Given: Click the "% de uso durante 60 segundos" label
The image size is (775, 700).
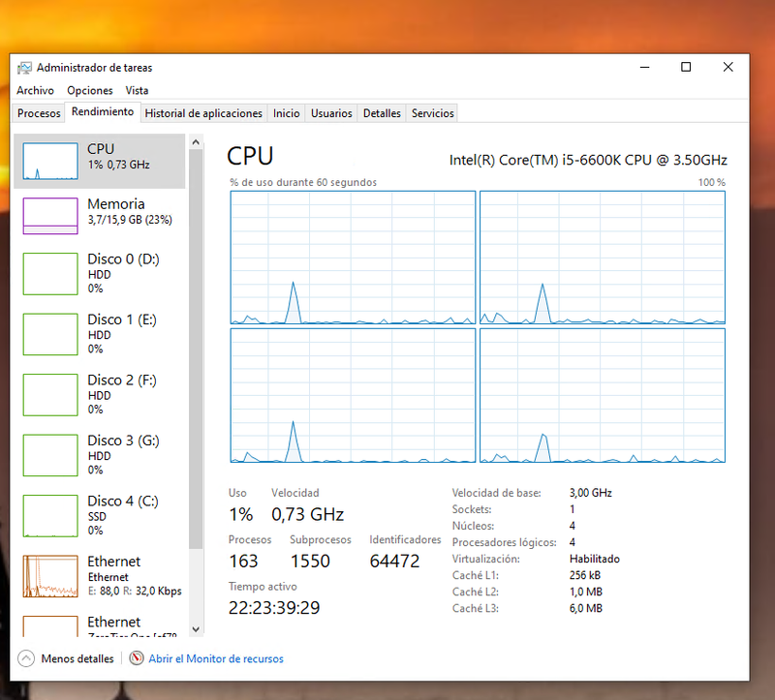Looking at the screenshot, I should point(303,182).
